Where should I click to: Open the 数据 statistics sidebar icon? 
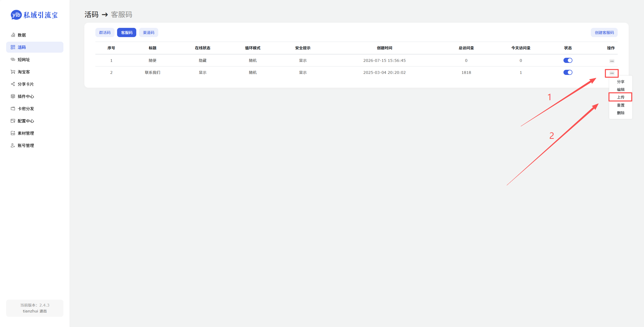click(13, 35)
